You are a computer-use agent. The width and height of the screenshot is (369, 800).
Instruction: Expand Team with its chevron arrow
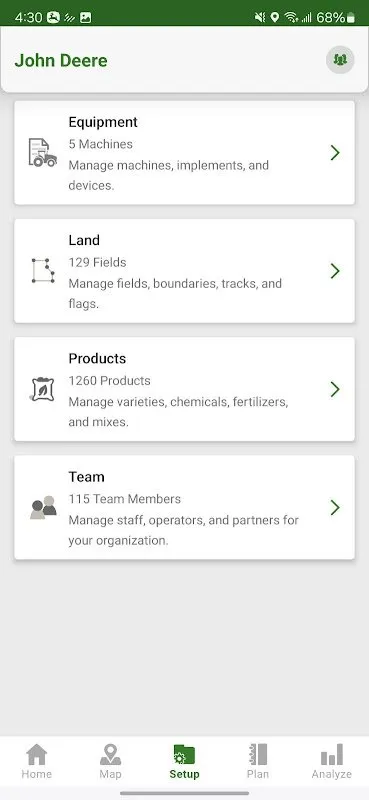(335, 508)
